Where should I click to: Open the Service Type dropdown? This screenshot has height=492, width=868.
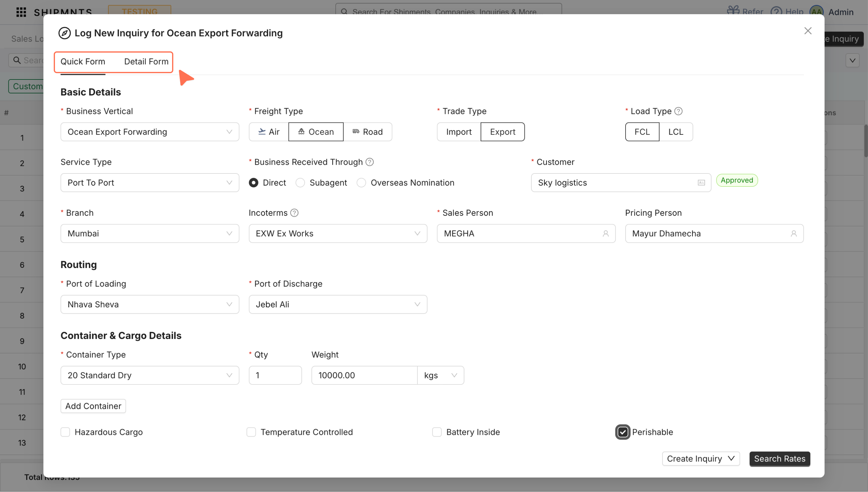(150, 183)
